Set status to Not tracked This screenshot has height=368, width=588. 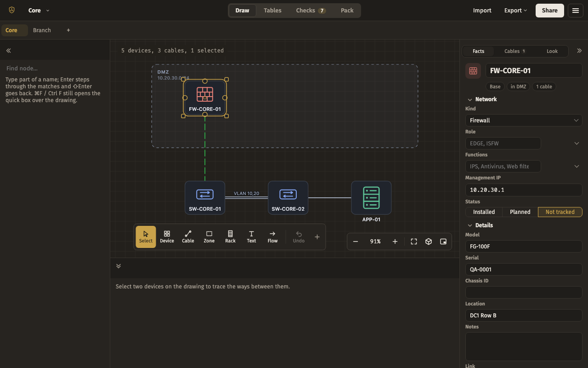point(560,212)
